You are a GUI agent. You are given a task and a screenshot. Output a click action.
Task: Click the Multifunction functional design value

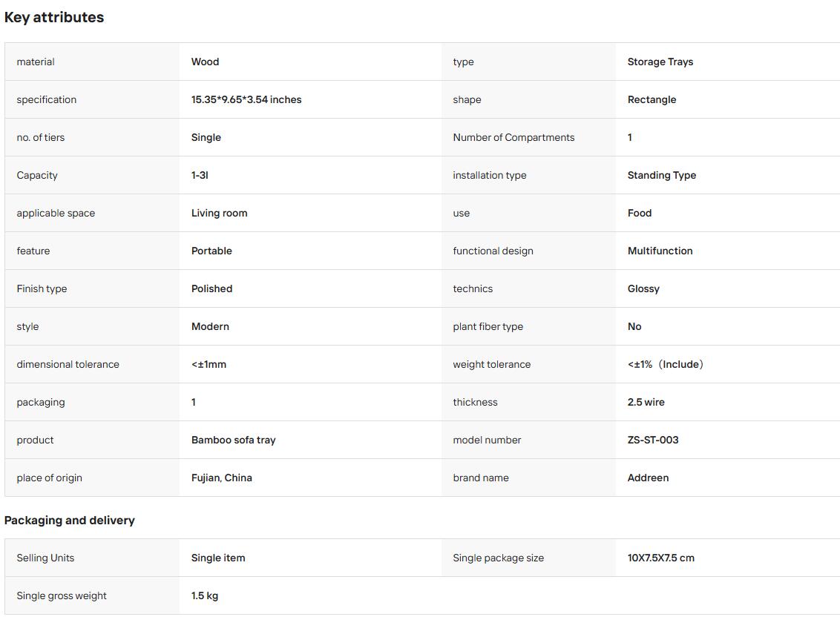pos(660,251)
